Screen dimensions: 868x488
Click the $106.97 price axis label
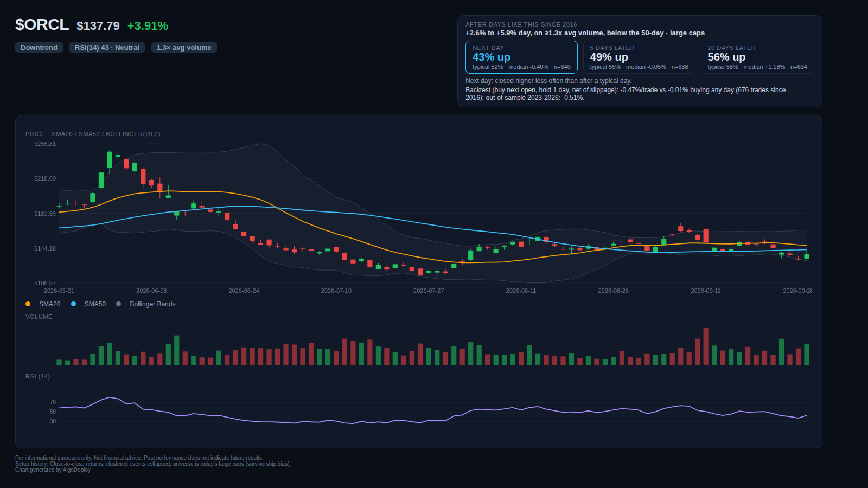(x=45, y=283)
